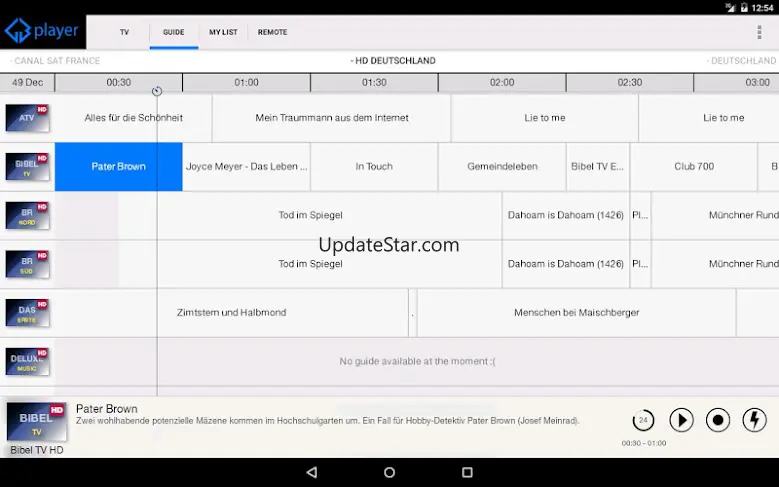Select Tod im Spiegel on BR Nord
779x487 pixels.
pyautogui.click(x=310, y=215)
